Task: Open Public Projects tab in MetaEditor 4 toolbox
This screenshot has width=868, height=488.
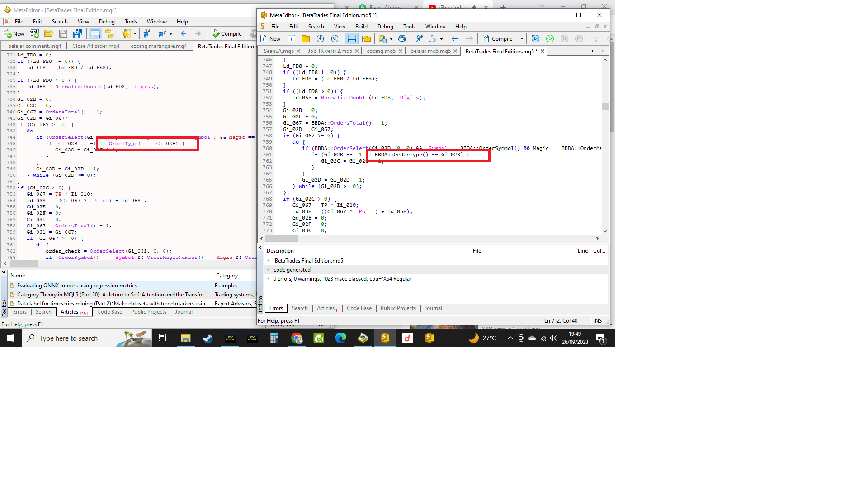Action: pos(149,312)
